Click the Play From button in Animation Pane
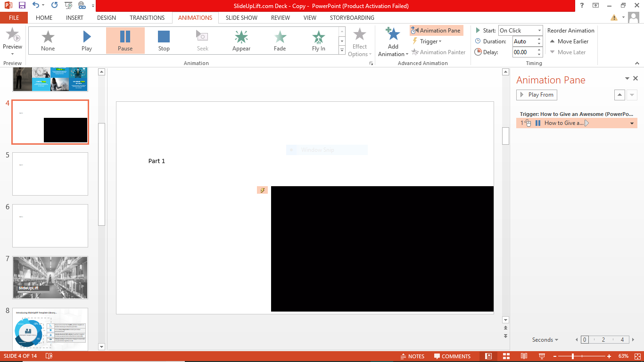This screenshot has width=644, height=362. coord(537,95)
